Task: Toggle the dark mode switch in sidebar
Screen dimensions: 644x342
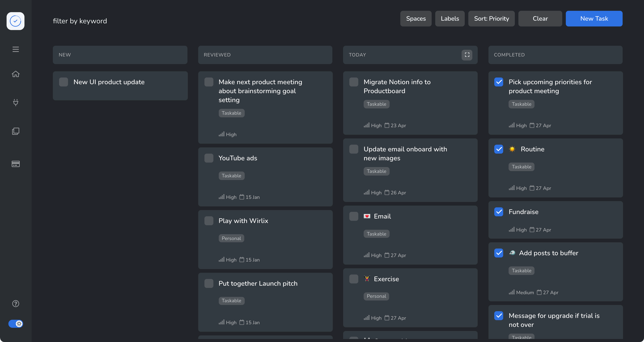Action: 16,324
